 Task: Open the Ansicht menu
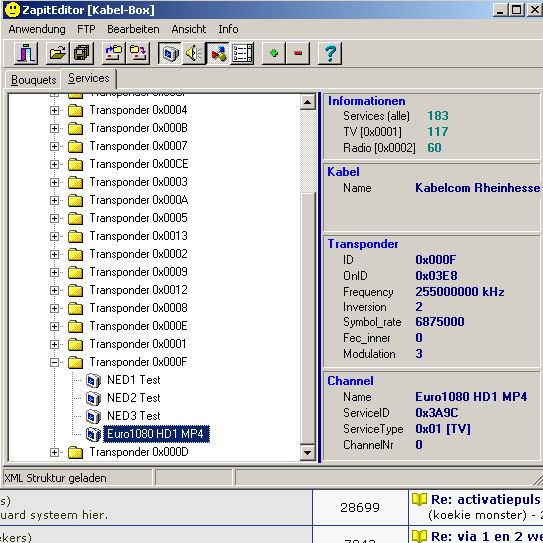(189, 29)
